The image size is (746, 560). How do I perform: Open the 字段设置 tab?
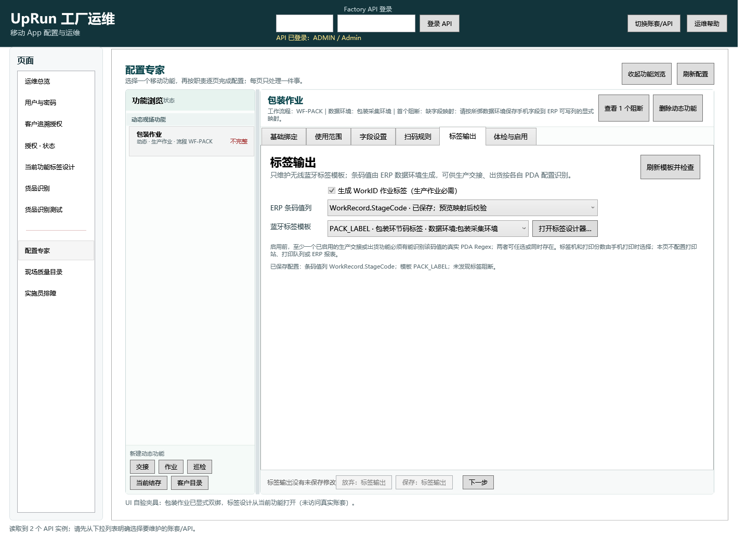click(373, 137)
